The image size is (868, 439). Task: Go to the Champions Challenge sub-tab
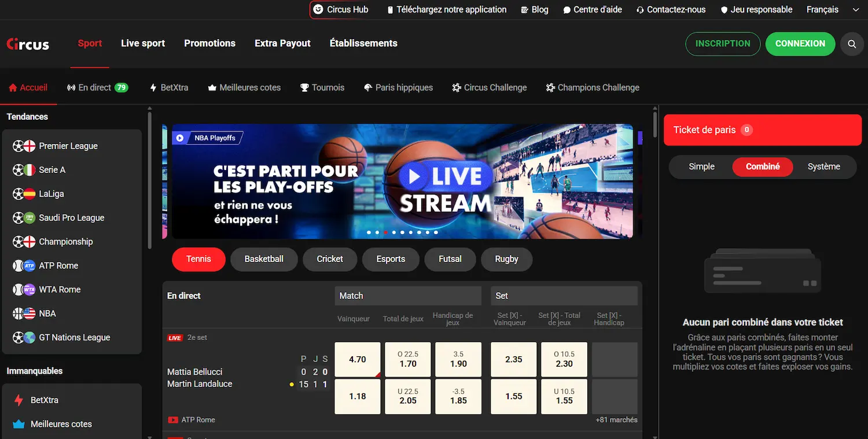point(593,88)
